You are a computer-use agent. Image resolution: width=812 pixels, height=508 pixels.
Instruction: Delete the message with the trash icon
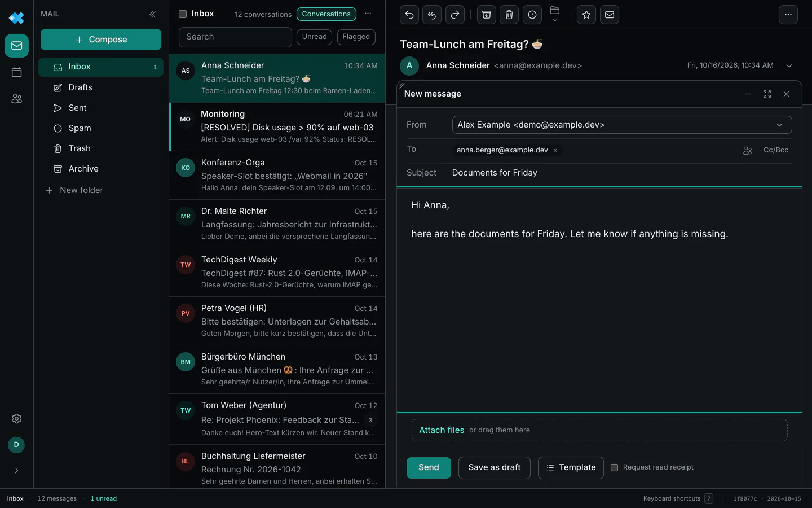pos(509,15)
